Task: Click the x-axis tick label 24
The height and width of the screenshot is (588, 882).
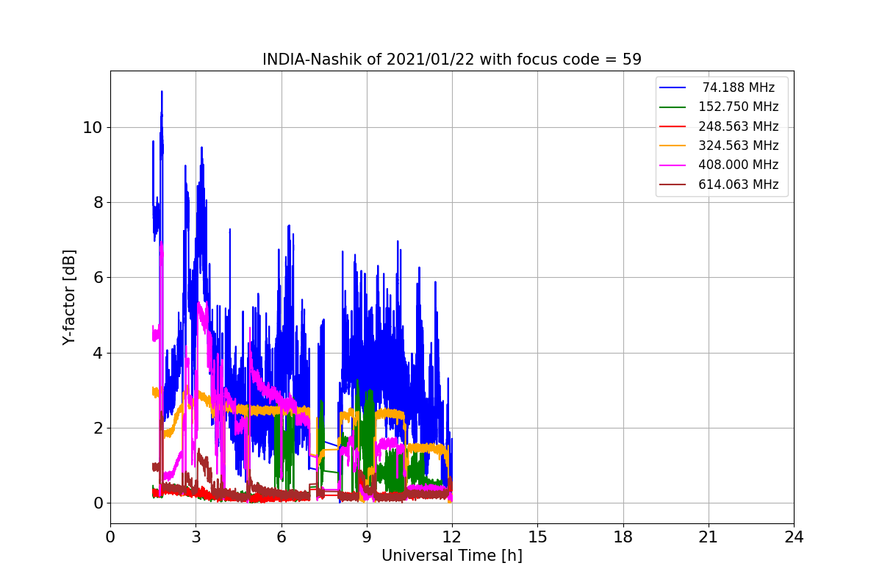Action: pos(794,537)
